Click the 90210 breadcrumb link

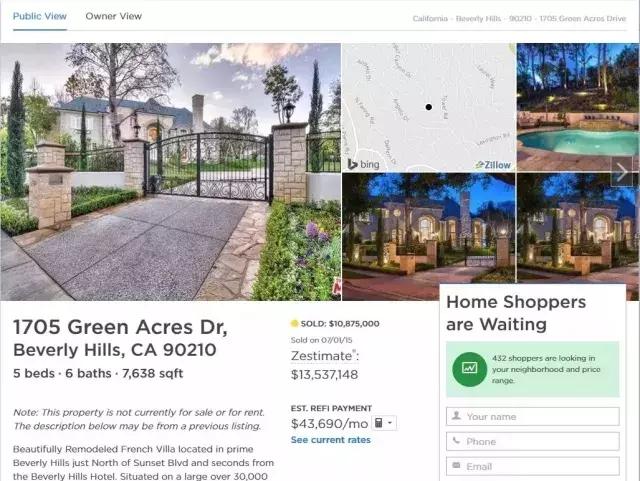click(520, 19)
